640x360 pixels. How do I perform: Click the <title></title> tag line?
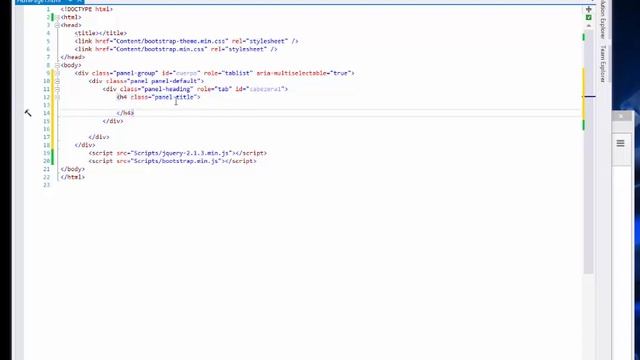(100, 33)
